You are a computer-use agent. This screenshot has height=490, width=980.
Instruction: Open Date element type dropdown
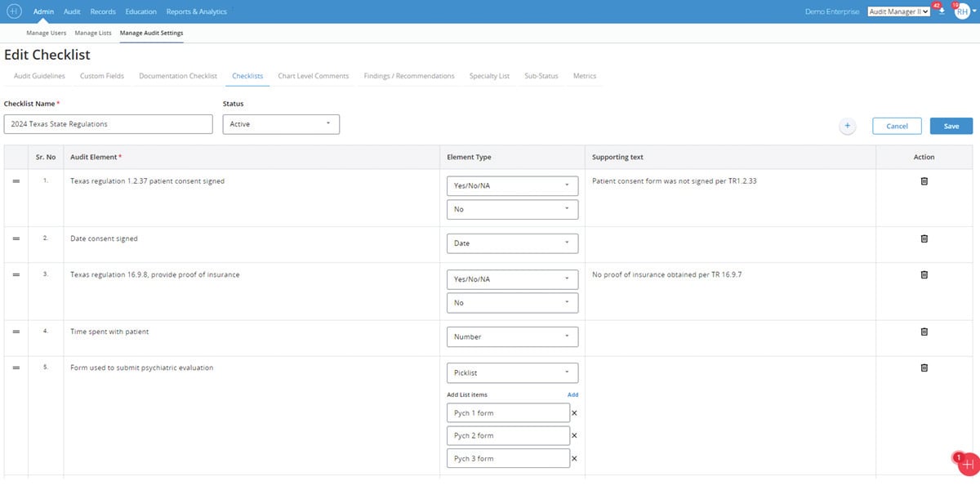[512, 243]
